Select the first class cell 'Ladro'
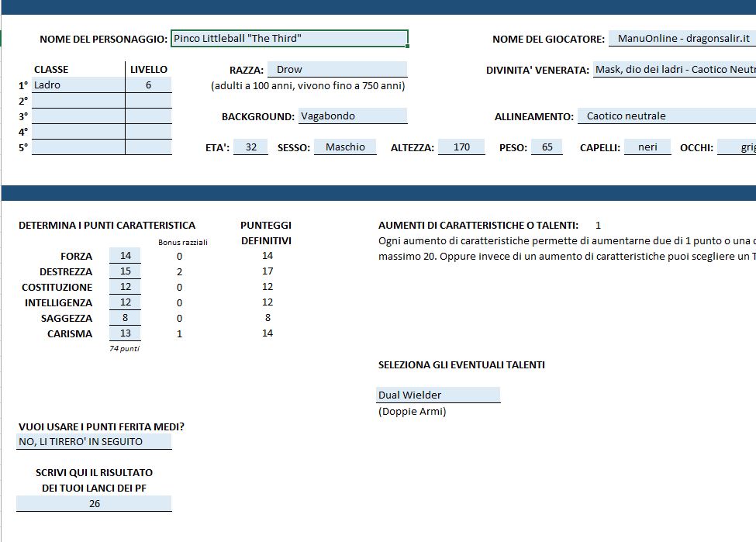This screenshot has height=542, width=756. (x=78, y=85)
